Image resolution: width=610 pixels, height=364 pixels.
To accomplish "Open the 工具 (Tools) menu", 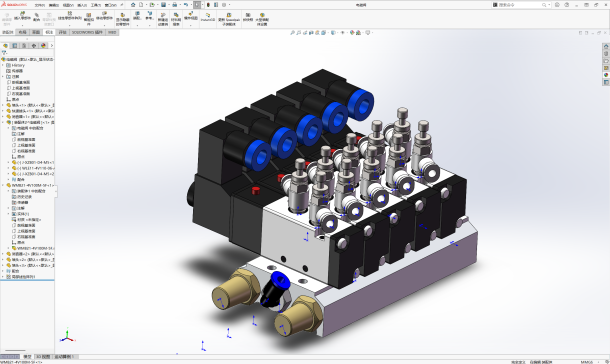I will [x=96, y=5].
